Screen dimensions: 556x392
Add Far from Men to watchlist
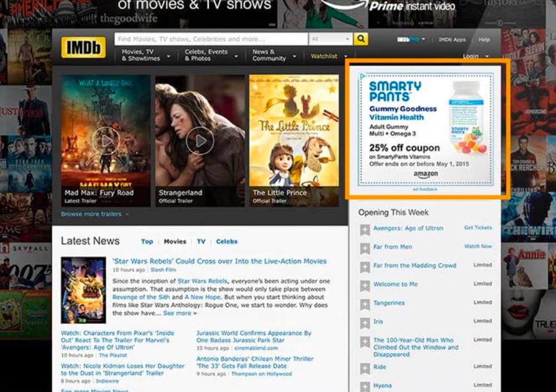[x=365, y=248]
